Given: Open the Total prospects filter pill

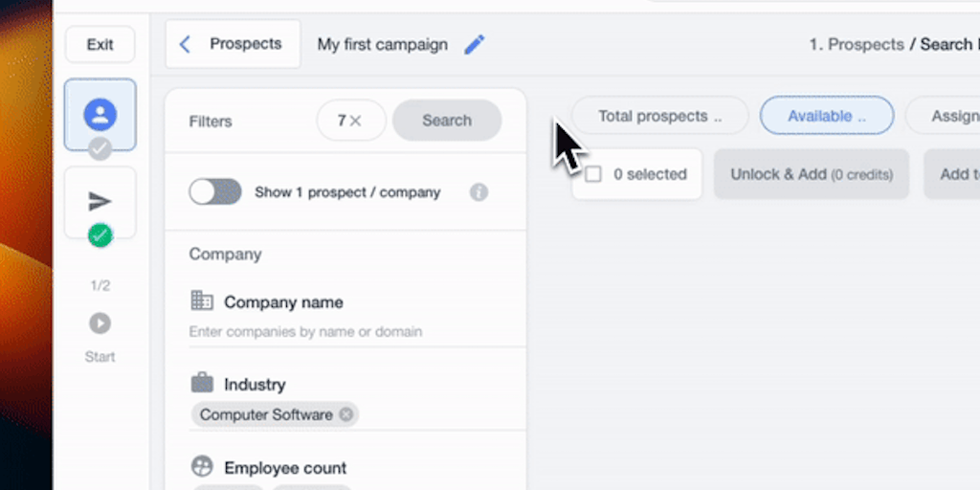Looking at the screenshot, I should 659,116.
